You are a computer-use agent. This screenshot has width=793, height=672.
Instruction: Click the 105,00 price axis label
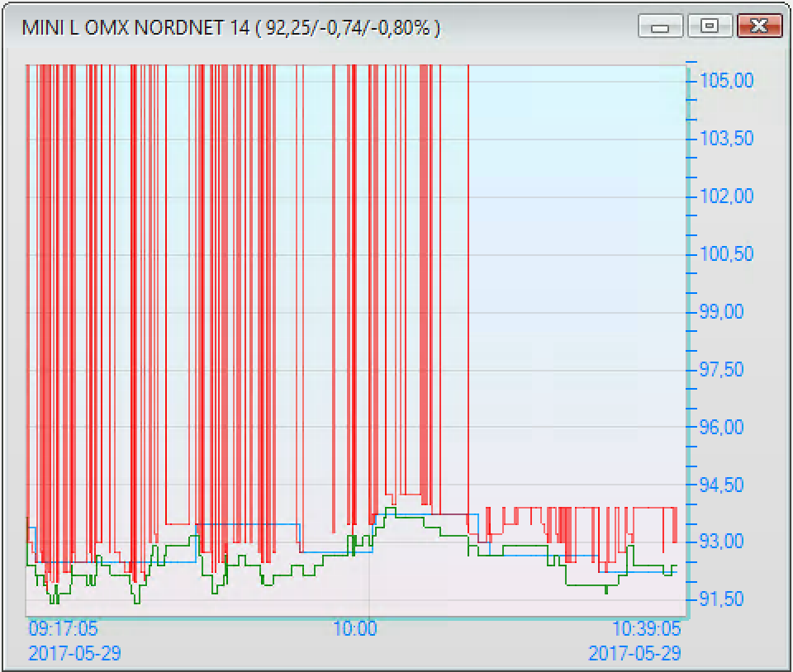pyautogui.click(x=726, y=81)
